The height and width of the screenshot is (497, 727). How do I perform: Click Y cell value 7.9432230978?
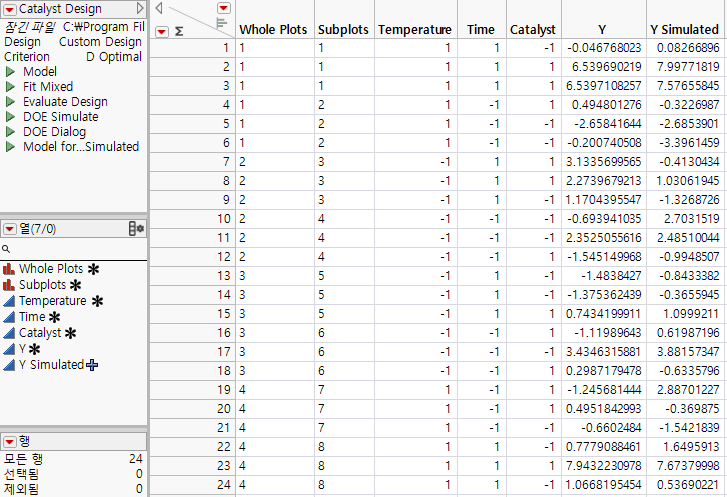[603, 466]
